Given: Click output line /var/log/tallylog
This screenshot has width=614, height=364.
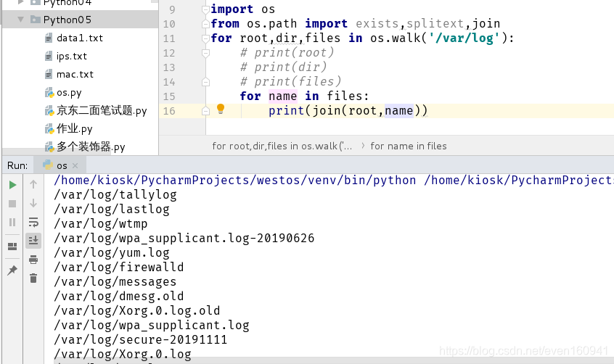Looking at the screenshot, I should (115, 194).
